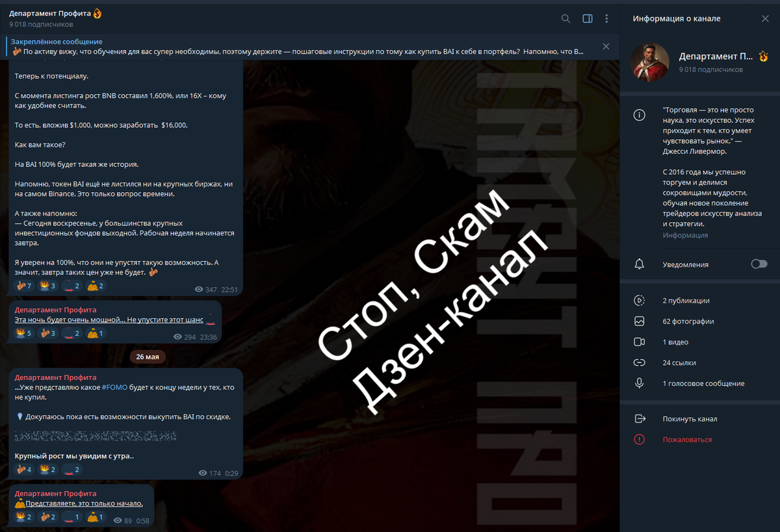
Task: Click the money bag reaction on 23:36 post
Action: [96, 333]
